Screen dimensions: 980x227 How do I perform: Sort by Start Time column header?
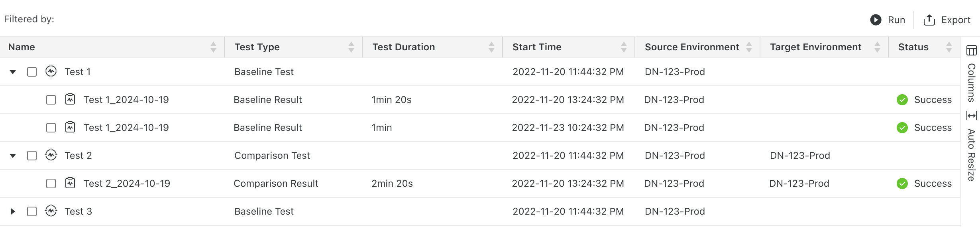pos(536,47)
